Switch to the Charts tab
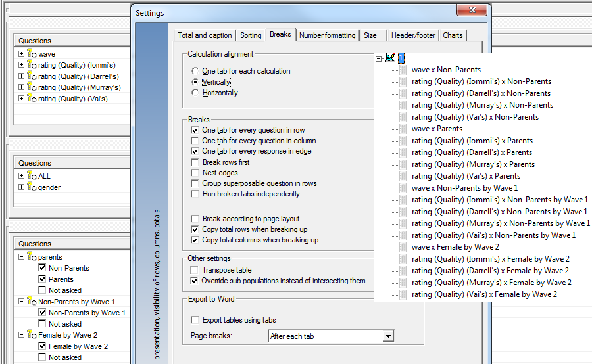This screenshot has width=592, height=364. coord(453,35)
